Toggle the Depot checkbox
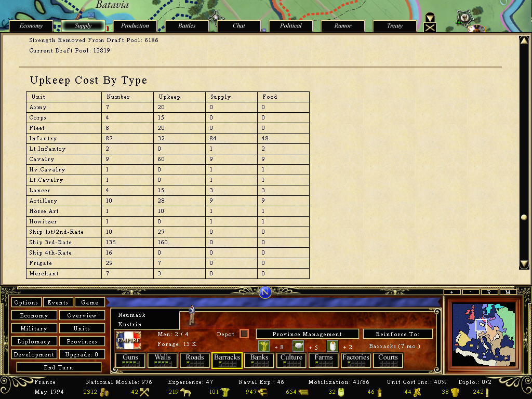 click(244, 334)
